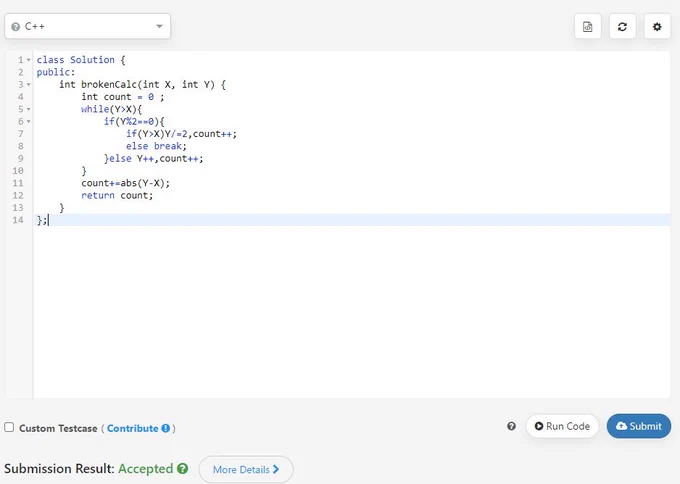Open editor settings gear icon

click(x=657, y=27)
